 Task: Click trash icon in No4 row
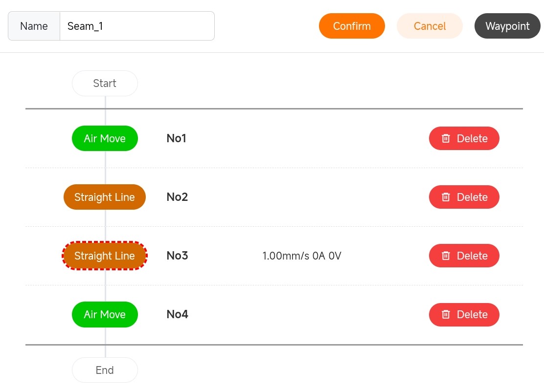446,315
